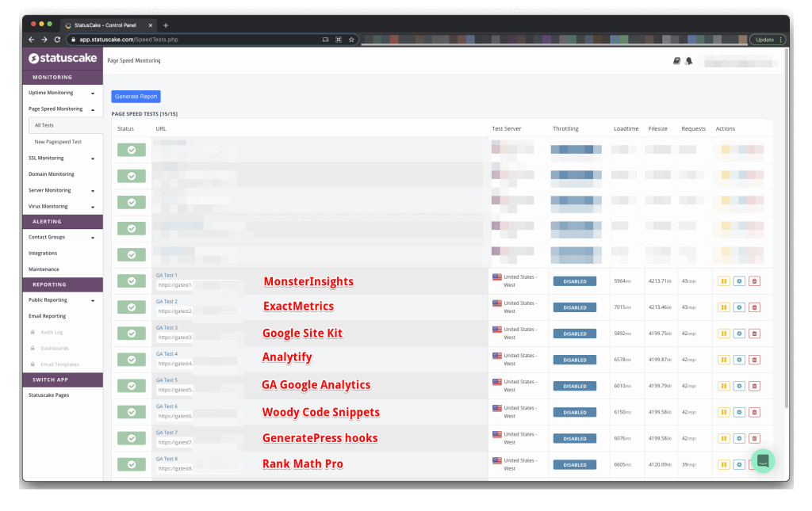Open a new browser tab
Screen dimensions: 812x511
(166, 25)
